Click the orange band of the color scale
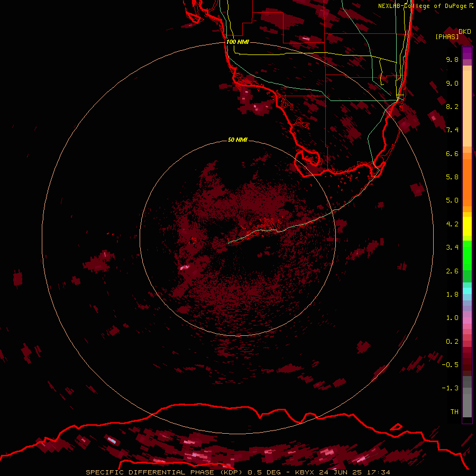476x476 pixels. click(467, 183)
